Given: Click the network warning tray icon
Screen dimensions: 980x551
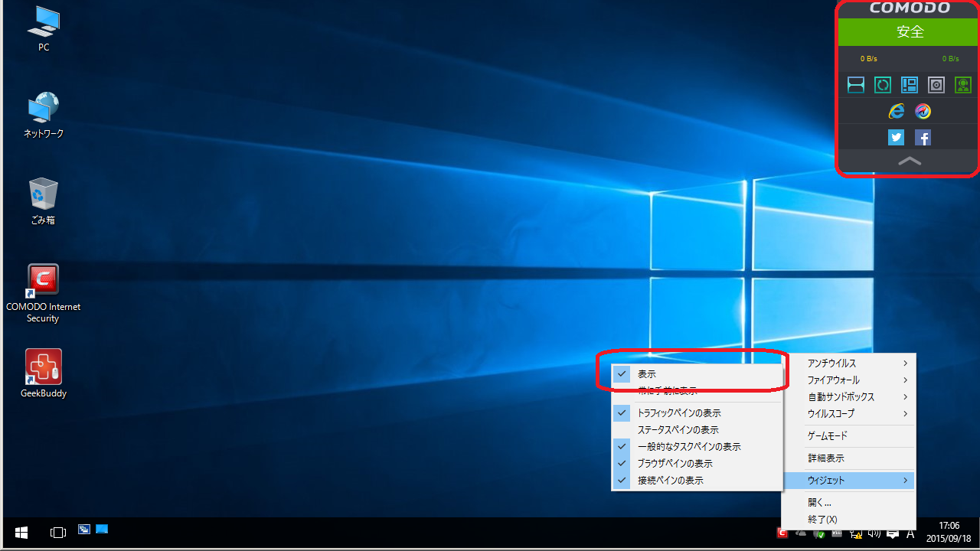Looking at the screenshot, I should tap(856, 533).
